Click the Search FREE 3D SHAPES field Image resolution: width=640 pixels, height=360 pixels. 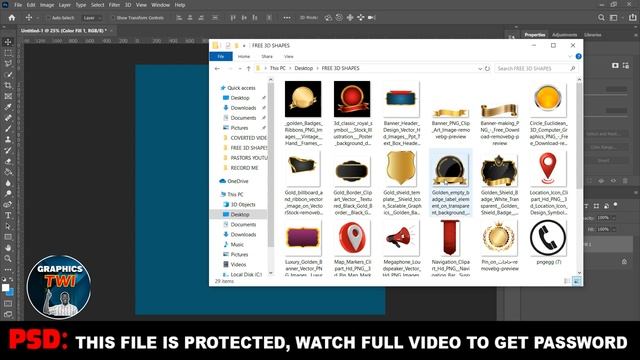[x=536, y=69]
